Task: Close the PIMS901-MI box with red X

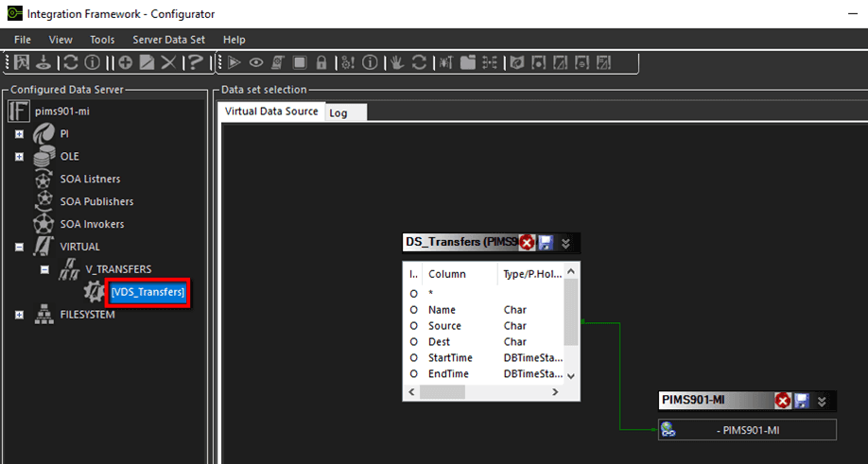Action: pos(783,401)
